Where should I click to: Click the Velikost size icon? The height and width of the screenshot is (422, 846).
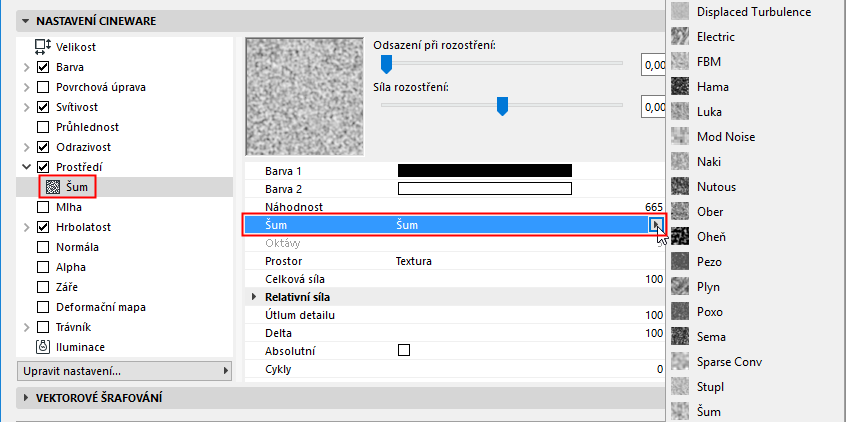(43, 47)
